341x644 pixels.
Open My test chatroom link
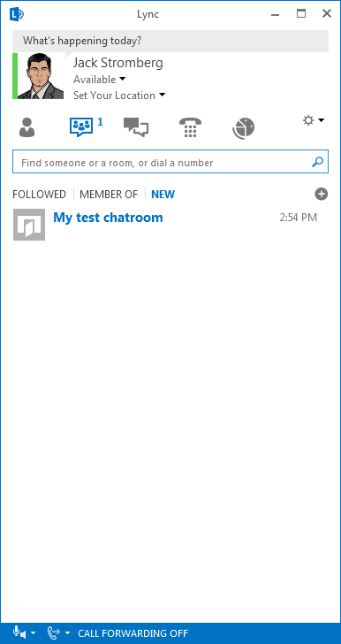click(x=108, y=218)
